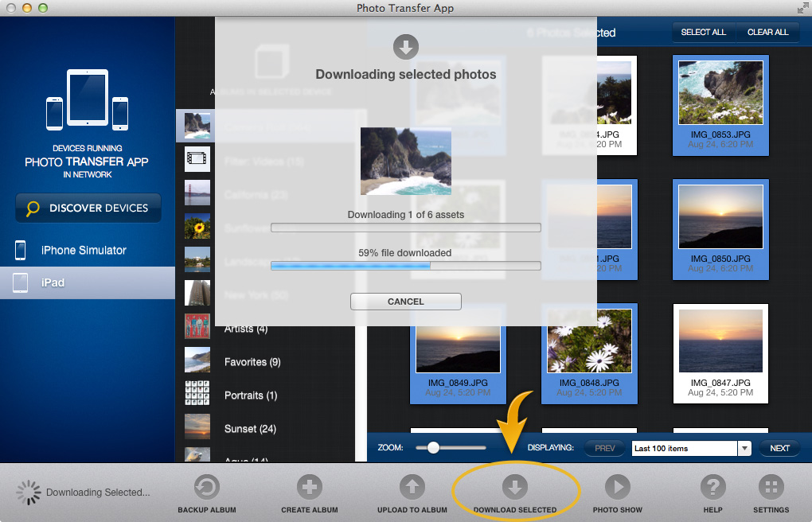Viewport: 812px width, 522px height.
Task: Click the Discover Devices button
Action: tap(88, 208)
